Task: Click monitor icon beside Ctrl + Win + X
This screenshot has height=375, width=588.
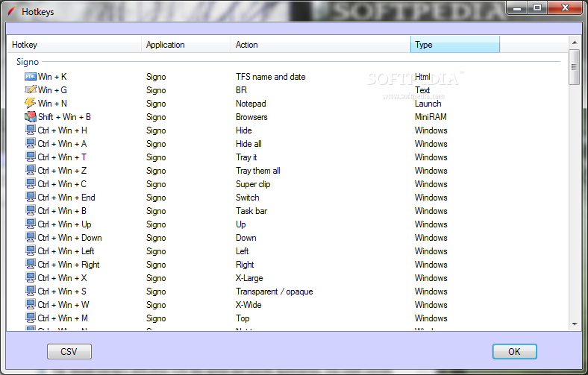Action: [x=31, y=277]
